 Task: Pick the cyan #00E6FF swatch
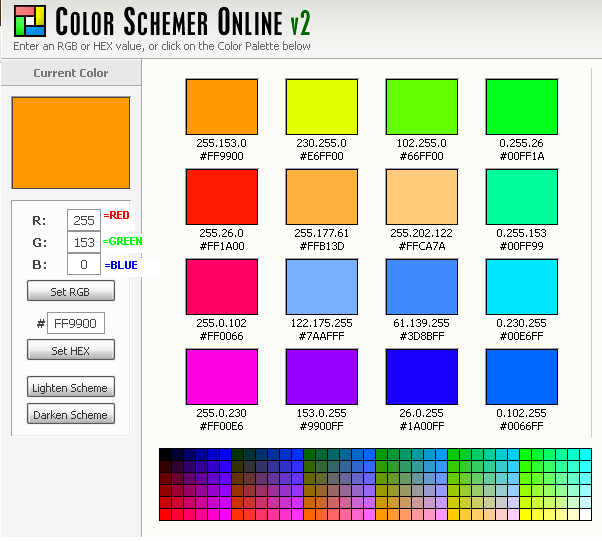522,287
